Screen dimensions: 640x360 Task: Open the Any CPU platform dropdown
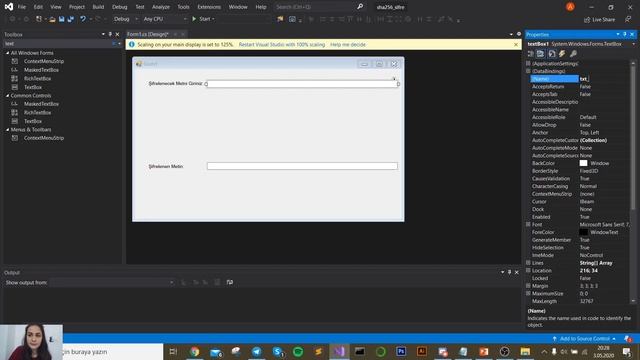(x=165, y=19)
